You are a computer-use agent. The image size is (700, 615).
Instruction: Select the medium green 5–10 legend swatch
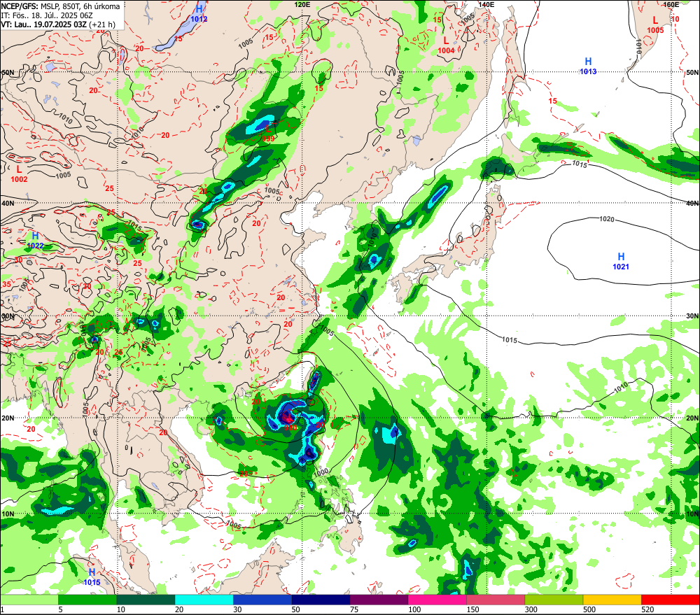coord(87,600)
